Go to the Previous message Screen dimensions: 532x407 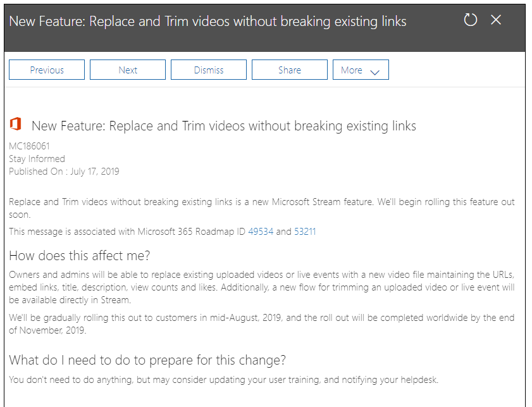(x=46, y=70)
